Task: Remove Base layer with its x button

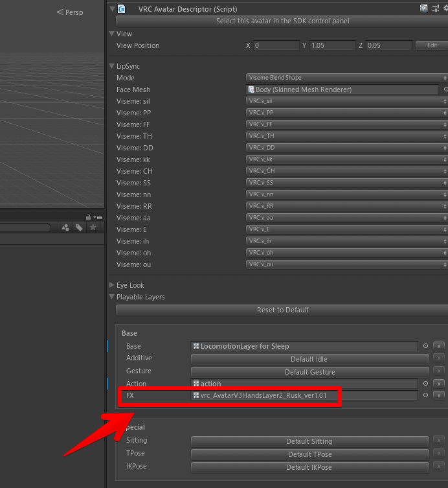Action: [x=438, y=346]
